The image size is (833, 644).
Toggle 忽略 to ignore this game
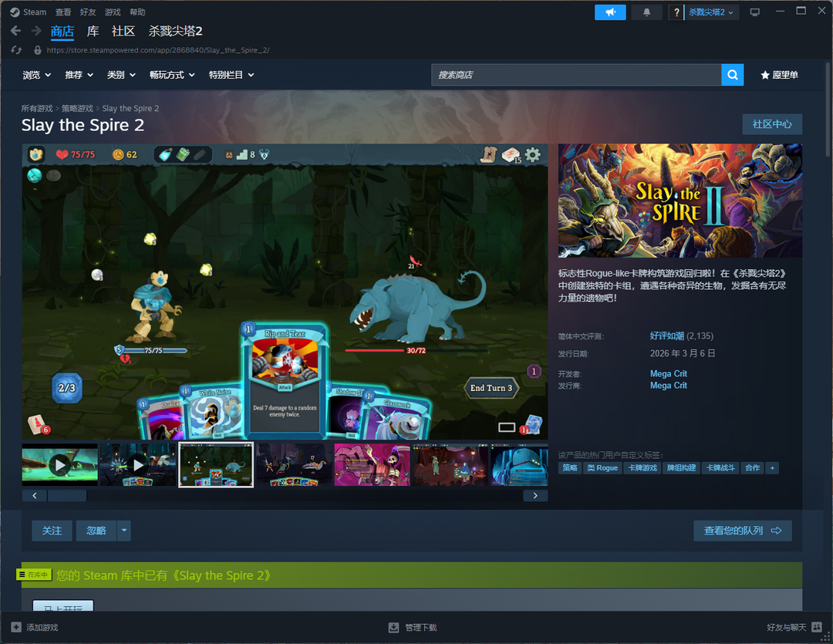click(x=96, y=531)
